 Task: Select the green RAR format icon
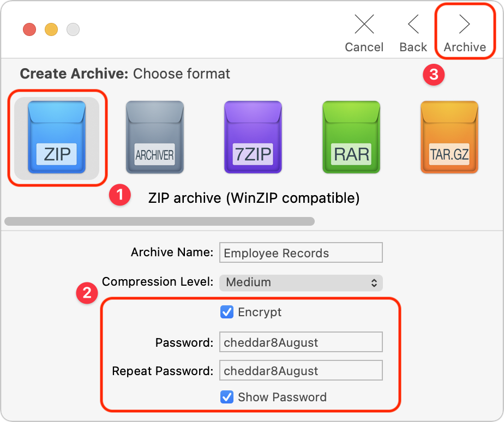pos(351,137)
